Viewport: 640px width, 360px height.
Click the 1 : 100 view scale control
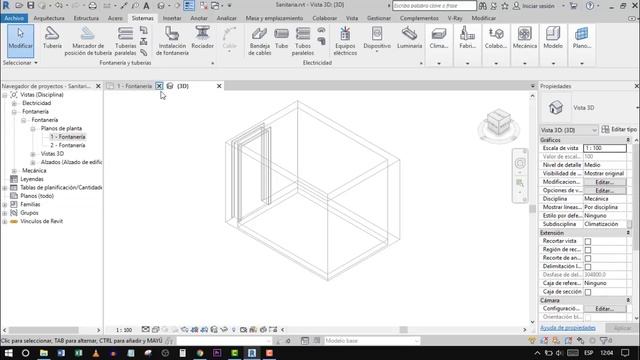[x=124, y=330]
